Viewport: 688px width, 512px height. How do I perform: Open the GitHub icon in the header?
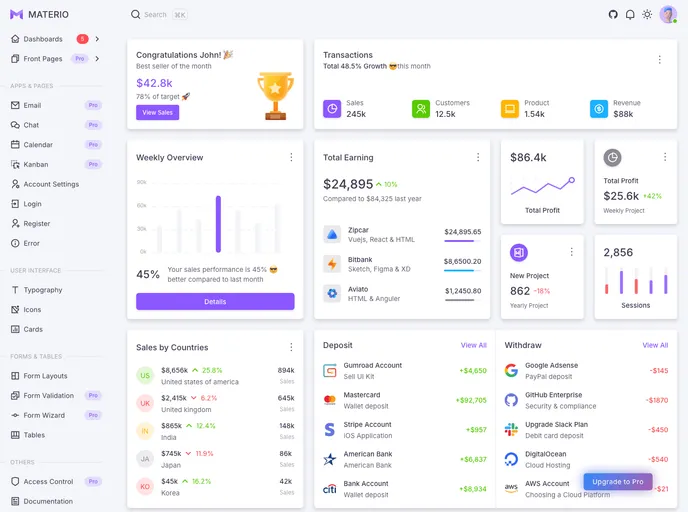point(613,14)
